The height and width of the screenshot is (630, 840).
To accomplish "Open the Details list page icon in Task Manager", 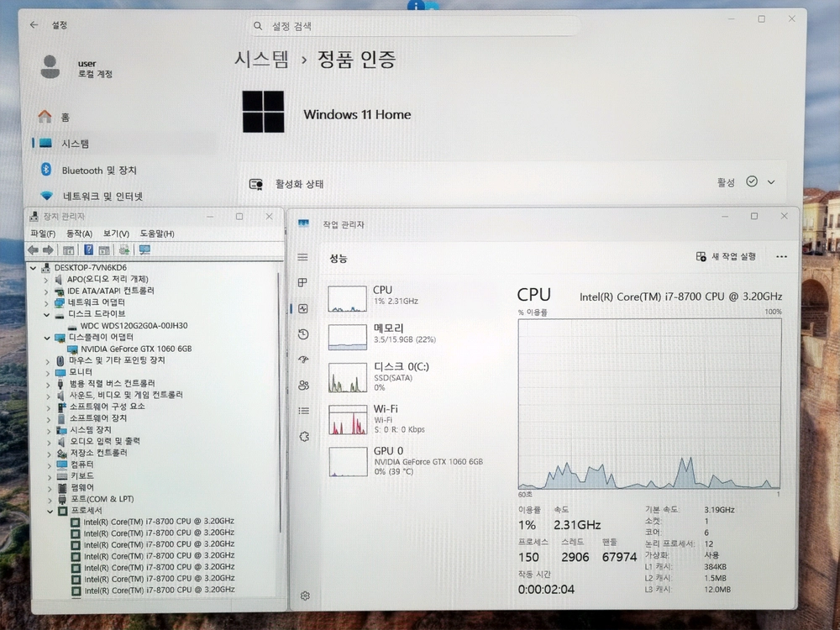I will click(304, 411).
